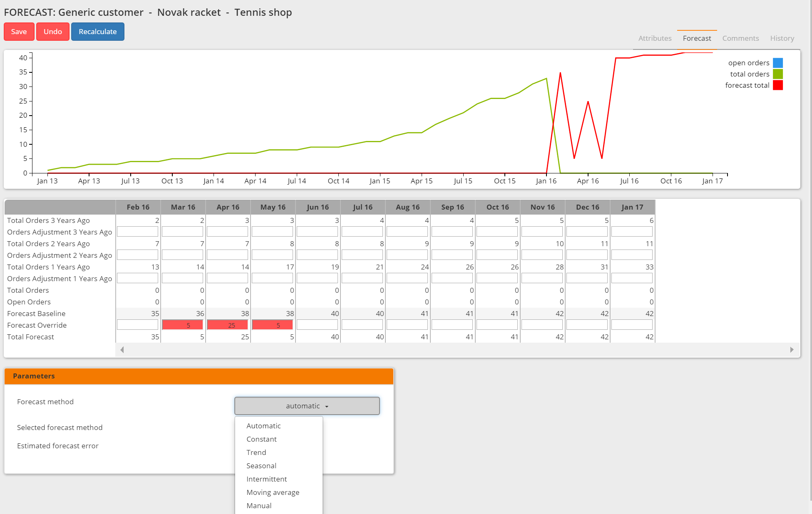
Task: Select the Seasonal forecast method
Action: point(261,465)
